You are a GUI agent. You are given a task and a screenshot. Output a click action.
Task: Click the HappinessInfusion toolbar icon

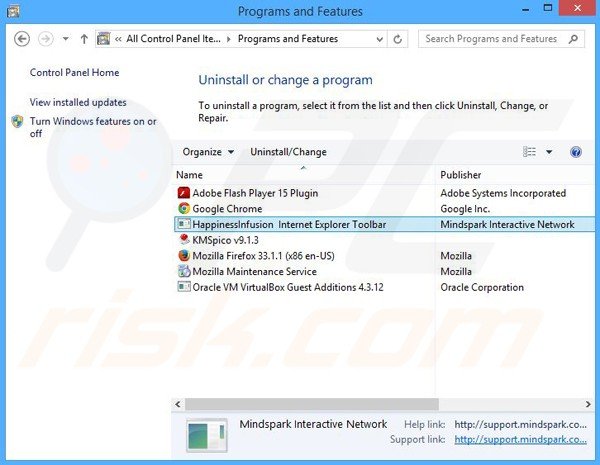point(184,224)
